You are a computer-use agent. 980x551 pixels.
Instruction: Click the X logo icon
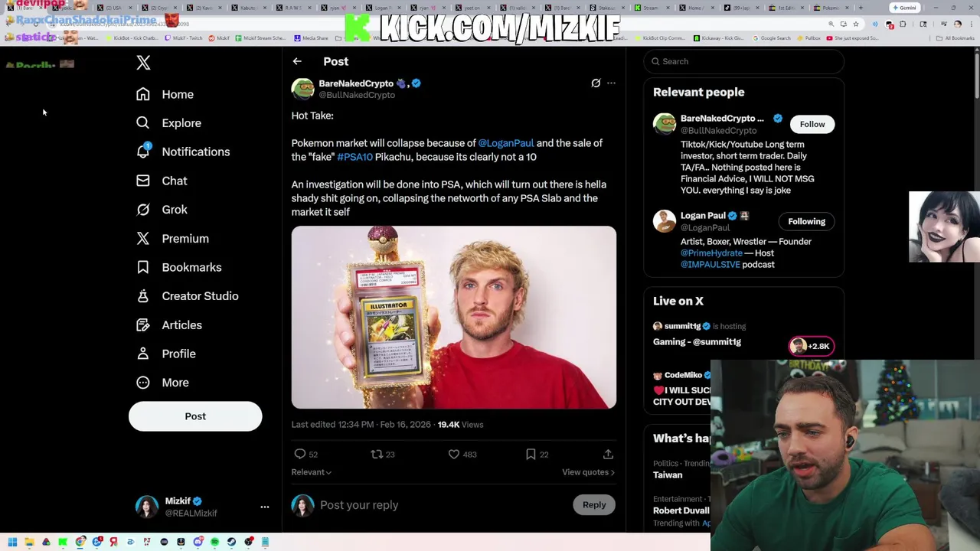click(x=143, y=63)
